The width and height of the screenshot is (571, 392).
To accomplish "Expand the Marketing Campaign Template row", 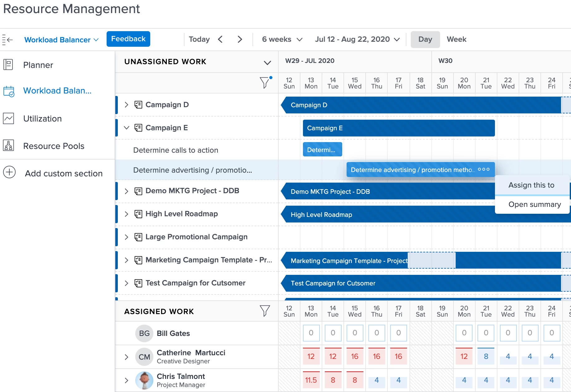I will click(126, 260).
